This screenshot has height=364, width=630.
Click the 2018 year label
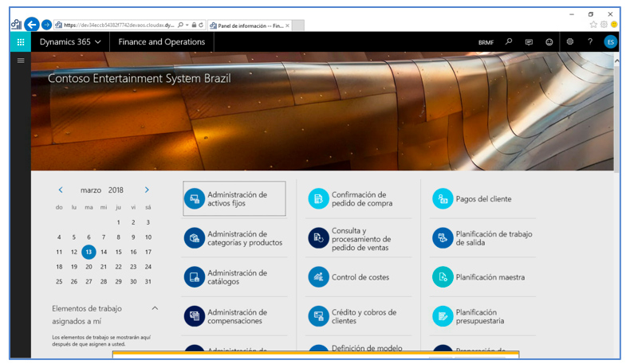116,190
